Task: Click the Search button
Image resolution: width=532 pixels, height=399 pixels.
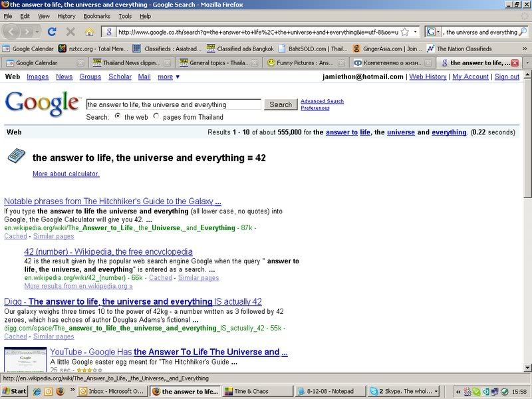Action: (x=281, y=104)
